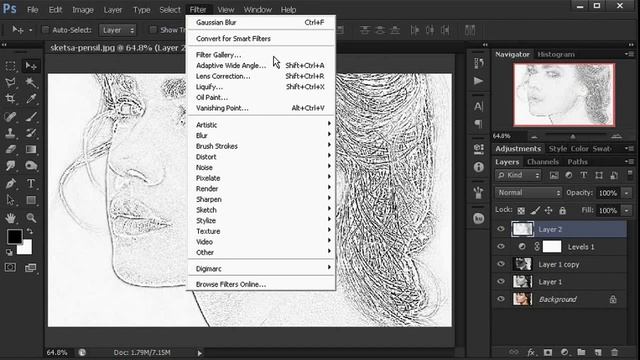Select the Path Selection tool
The image size is (640, 360).
pyautogui.click(x=10, y=200)
